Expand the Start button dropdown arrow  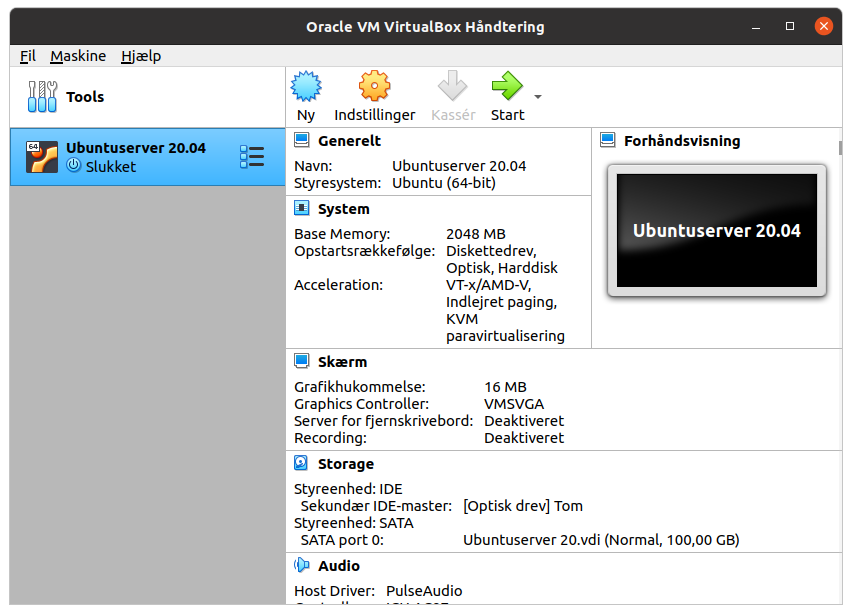[538, 97]
